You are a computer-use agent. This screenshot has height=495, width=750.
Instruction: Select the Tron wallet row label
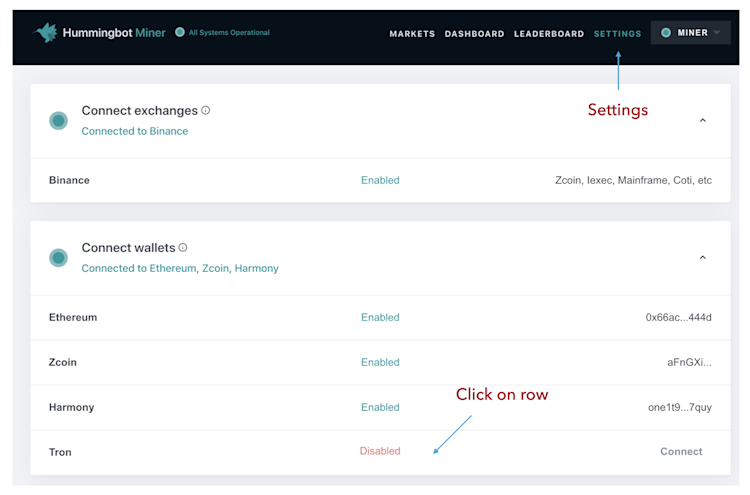coord(60,452)
